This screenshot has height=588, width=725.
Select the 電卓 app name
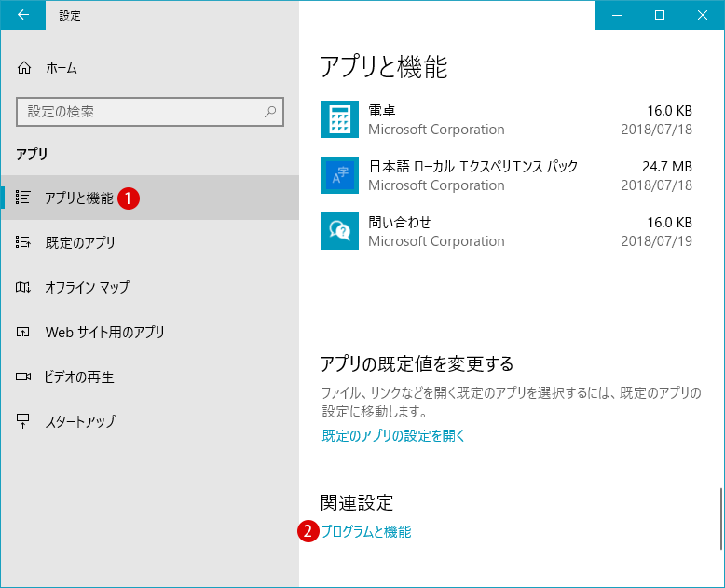(381, 111)
